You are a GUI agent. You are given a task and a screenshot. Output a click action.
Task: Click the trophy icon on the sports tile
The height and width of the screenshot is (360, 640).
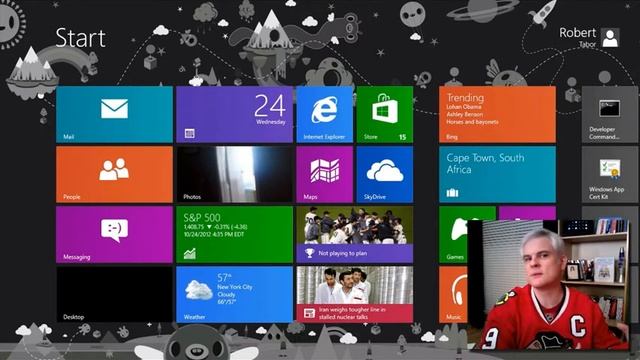[310, 253]
